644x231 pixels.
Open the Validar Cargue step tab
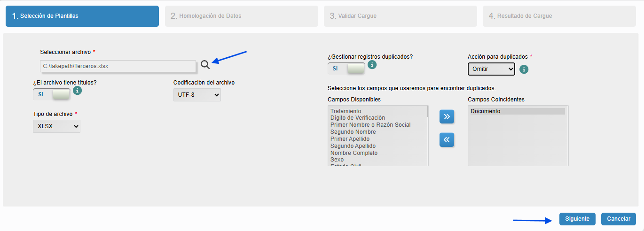tap(400, 16)
